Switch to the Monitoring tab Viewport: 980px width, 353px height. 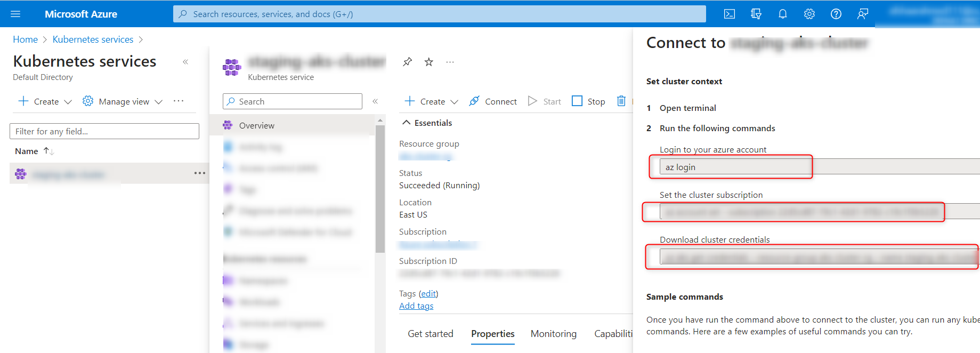tap(553, 334)
